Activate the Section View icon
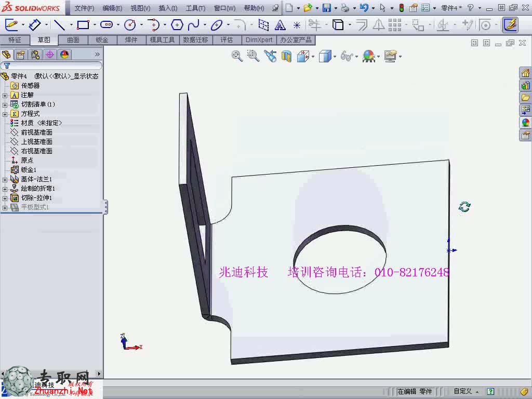 click(286, 56)
